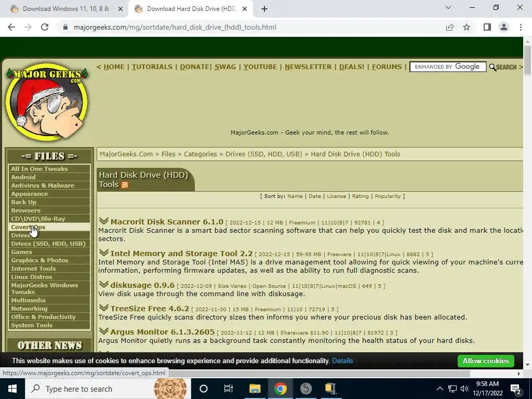Click the download arrow beside diskusage

pos(104,284)
